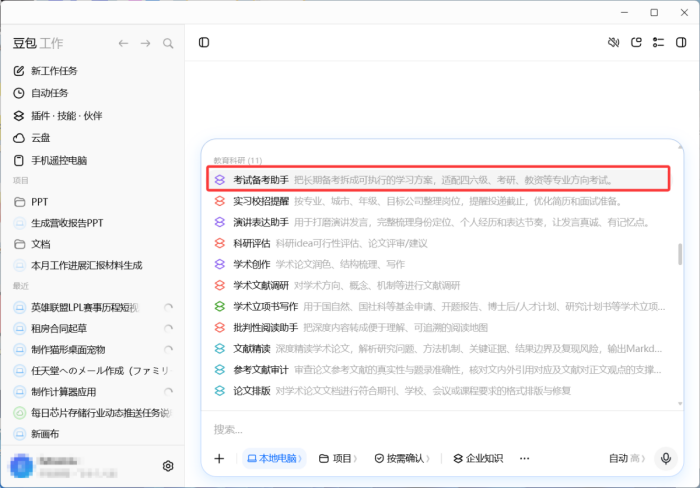The width and height of the screenshot is (700, 488).
Task: Toggle the right side panel icon
Action: tap(681, 42)
